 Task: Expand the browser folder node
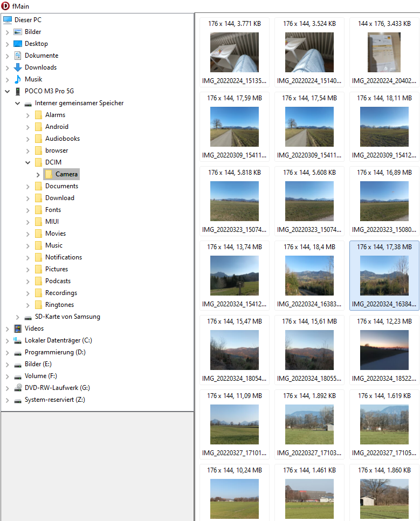[28, 151]
